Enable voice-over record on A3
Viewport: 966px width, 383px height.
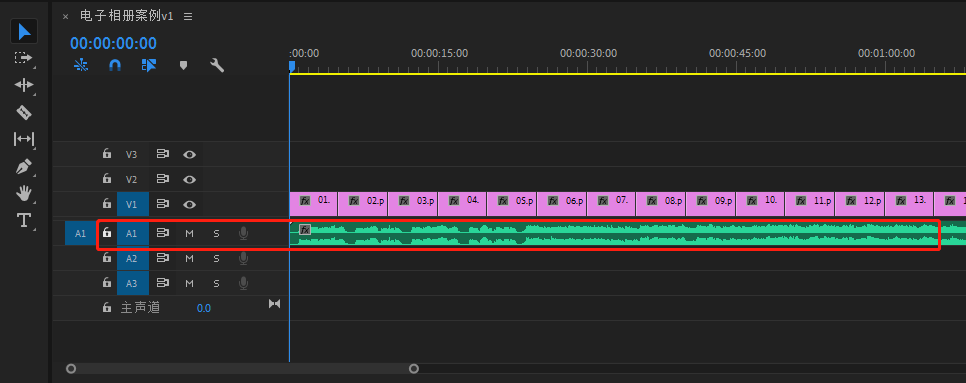[x=244, y=283]
